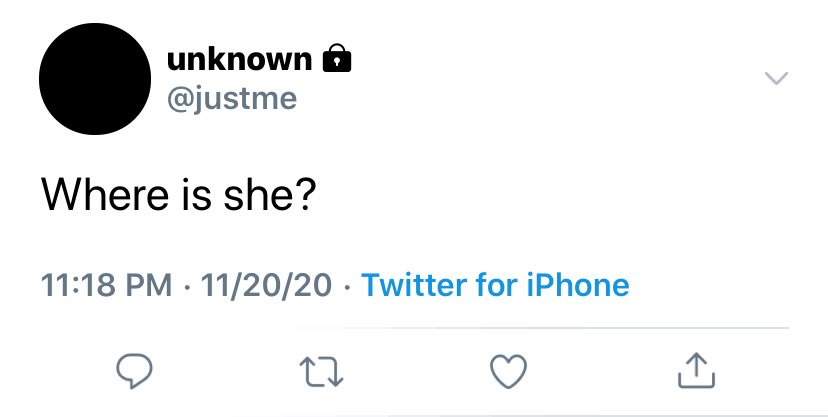The height and width of the screenshot is (417, 828).
Task: Select the tweet text 'Where is she?'
Action: (178, 194)
